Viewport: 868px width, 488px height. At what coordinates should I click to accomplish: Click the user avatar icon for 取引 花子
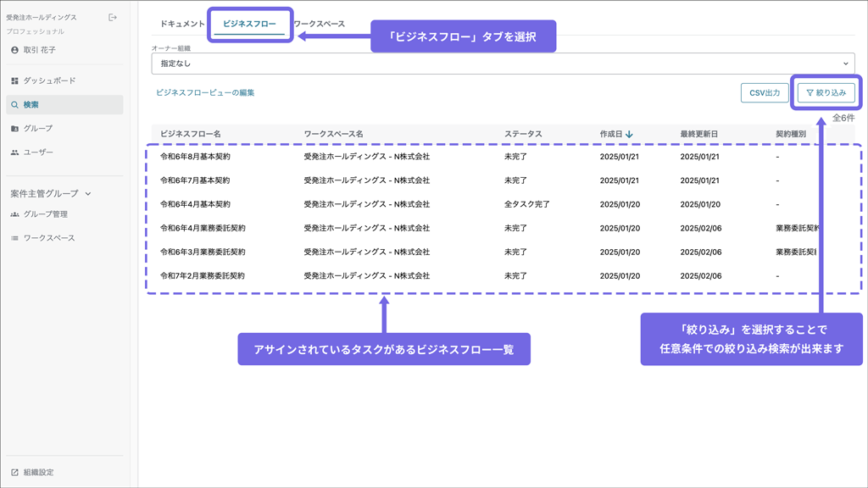(x=15, y=50)
